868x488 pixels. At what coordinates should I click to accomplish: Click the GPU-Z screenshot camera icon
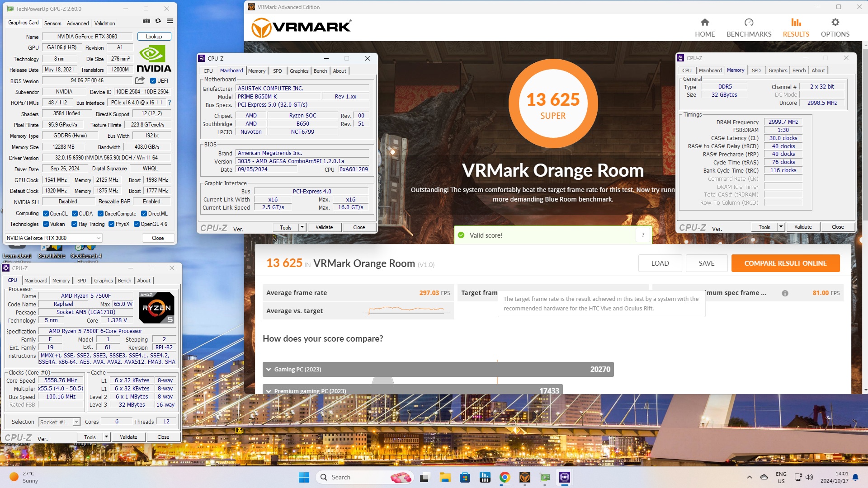pos(146,21)
